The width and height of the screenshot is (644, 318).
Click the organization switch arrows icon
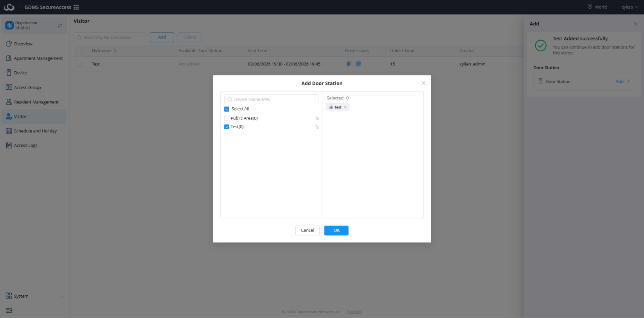[60, 25]
